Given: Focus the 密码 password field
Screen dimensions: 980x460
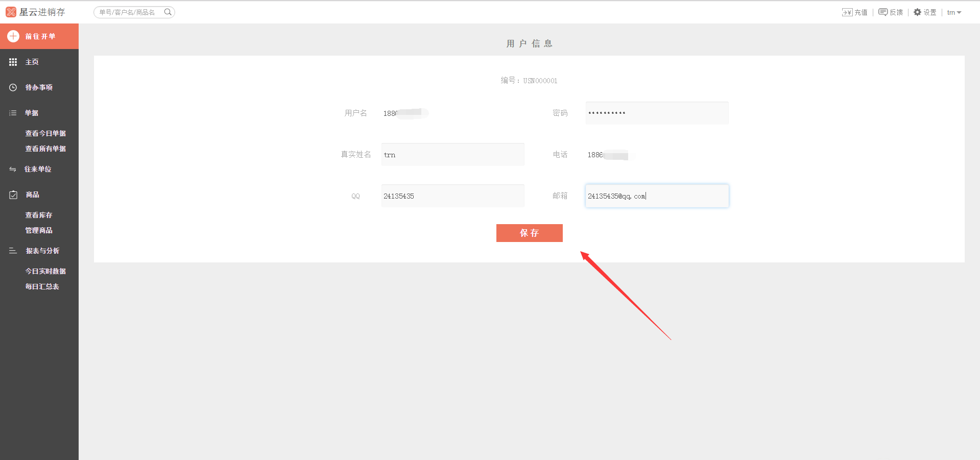Looking at the screenshot, I should click(657, 113).
